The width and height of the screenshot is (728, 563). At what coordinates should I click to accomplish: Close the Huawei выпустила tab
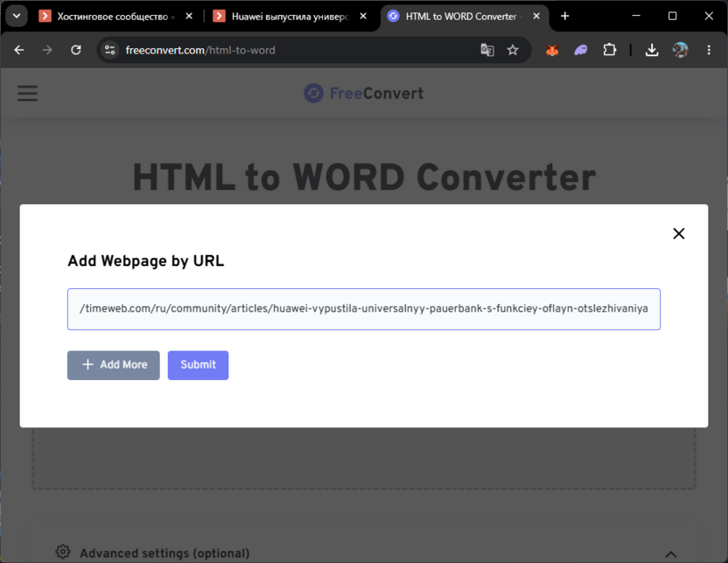[x=363, y=17]
